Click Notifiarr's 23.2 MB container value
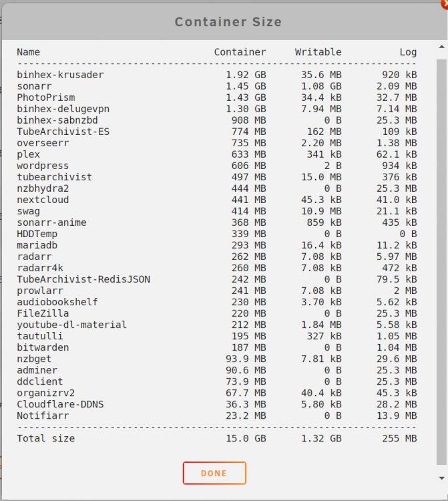The height and width of the screenshot is (501, 448). click(x=246, y=416)
